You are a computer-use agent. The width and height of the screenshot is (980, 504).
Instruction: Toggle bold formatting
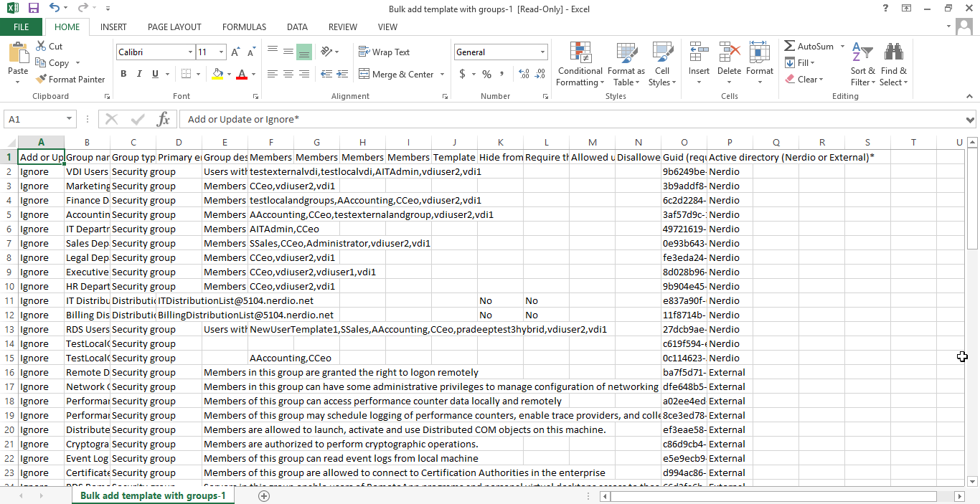123,74
